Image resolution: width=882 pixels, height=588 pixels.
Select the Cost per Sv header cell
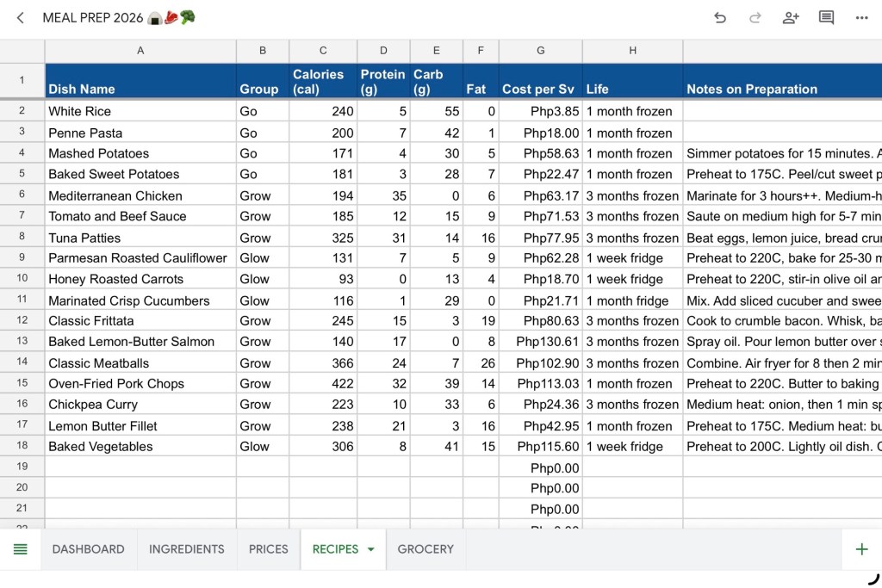540,81
